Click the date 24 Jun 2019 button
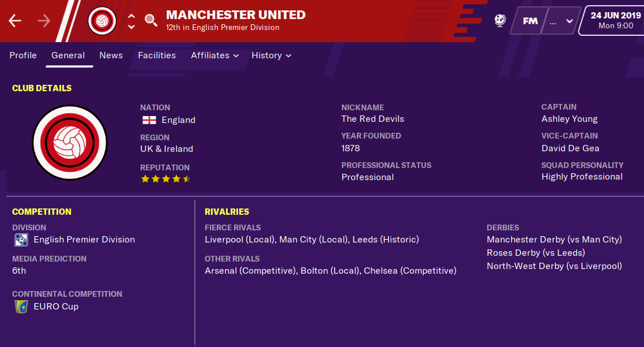The width and height of the screenshot is (644, 347). click(615, 20)
